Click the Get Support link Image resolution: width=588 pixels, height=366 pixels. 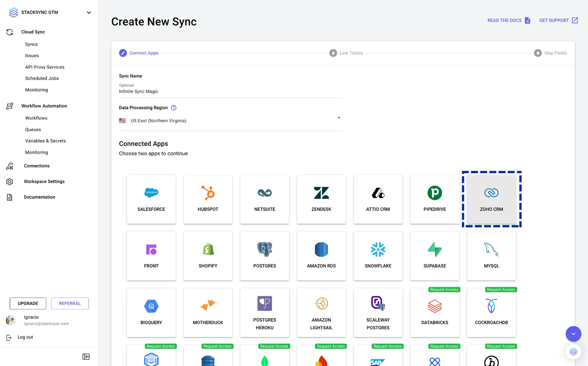pyautogui.click(x=559, y=20)
